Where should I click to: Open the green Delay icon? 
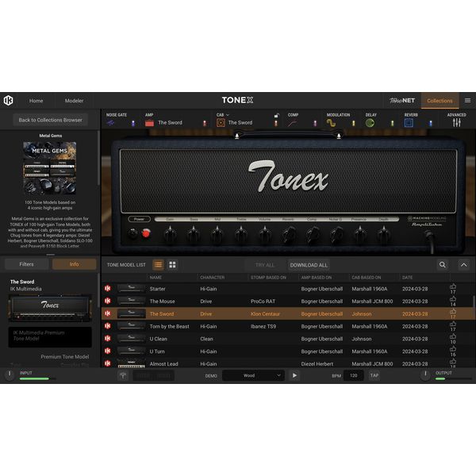[370, 123]
